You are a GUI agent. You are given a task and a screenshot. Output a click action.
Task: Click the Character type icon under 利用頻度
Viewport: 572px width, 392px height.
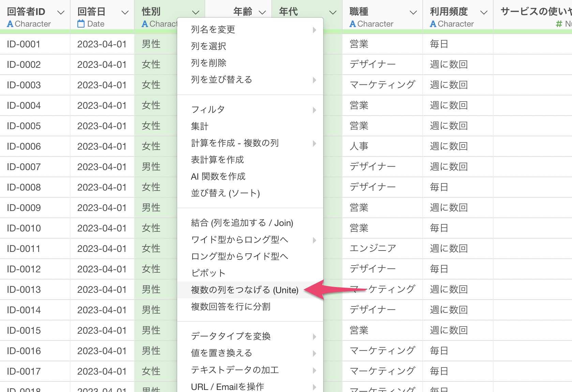pos(433,24)
